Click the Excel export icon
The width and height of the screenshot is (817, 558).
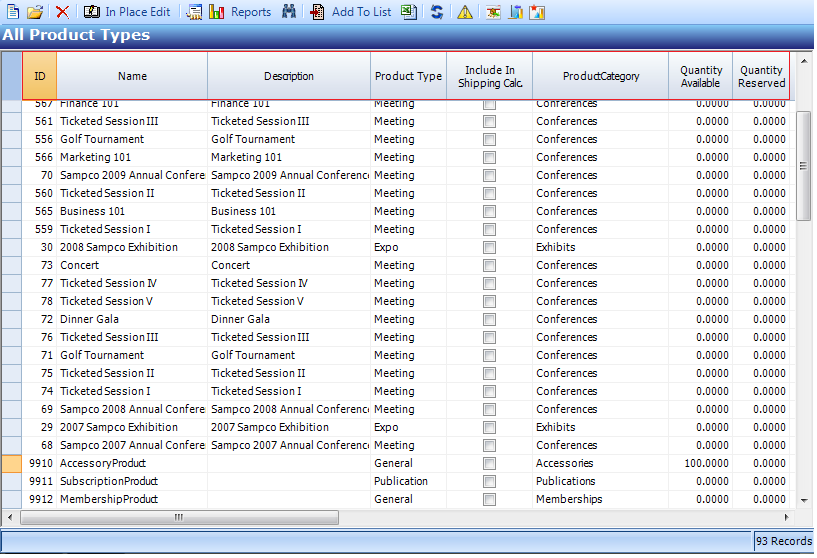coord(409,11)
